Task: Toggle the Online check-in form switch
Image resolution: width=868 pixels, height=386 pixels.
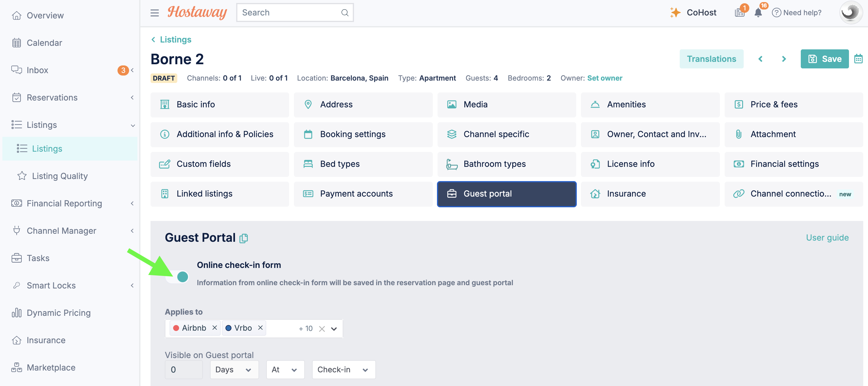Action: click(177, 277)
